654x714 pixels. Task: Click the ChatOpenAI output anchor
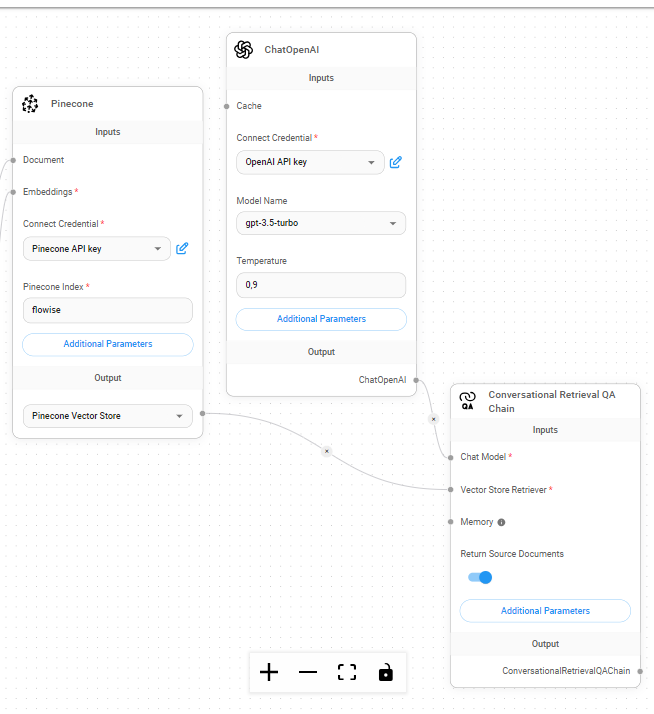tap(416, 380)
